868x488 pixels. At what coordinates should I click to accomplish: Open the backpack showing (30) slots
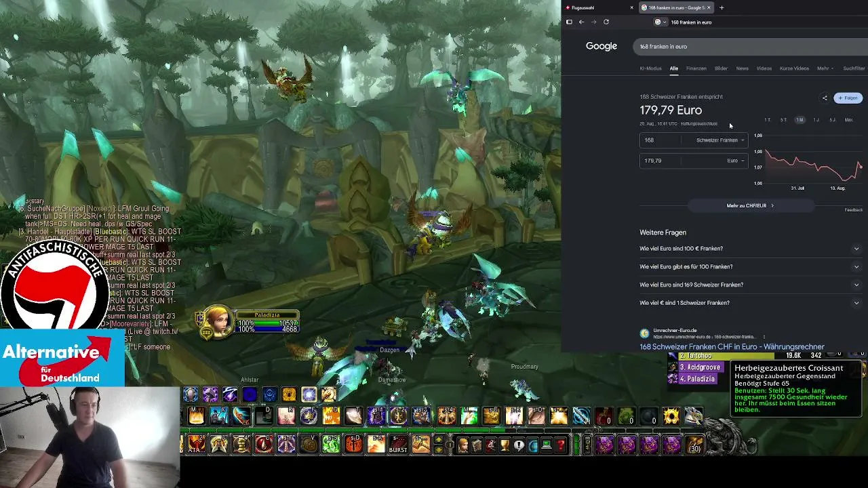coord(694,445)
